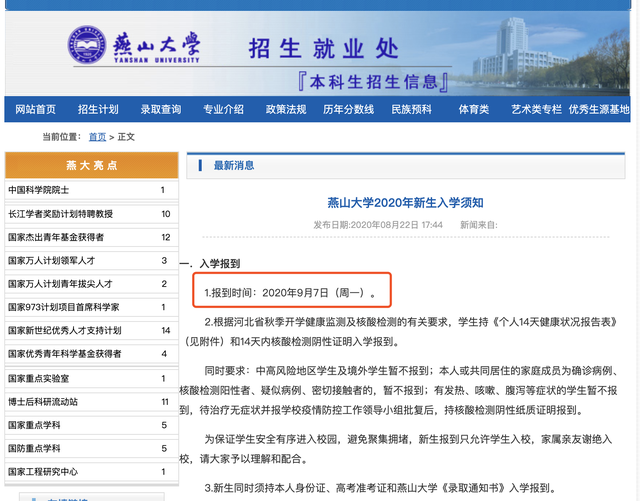640x501 pixels.
Task: Click the 一. 入学报到 heading
Action: point(210,263)
